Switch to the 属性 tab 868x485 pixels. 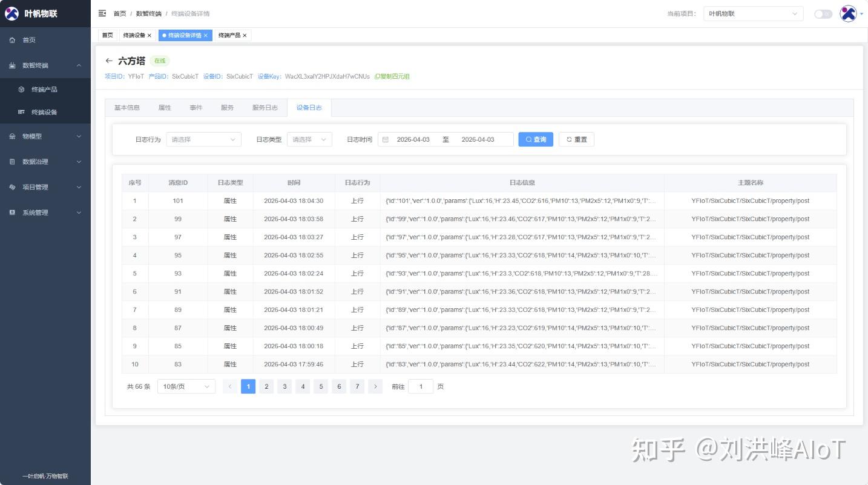pyautogui.click(x=165, y=108)
